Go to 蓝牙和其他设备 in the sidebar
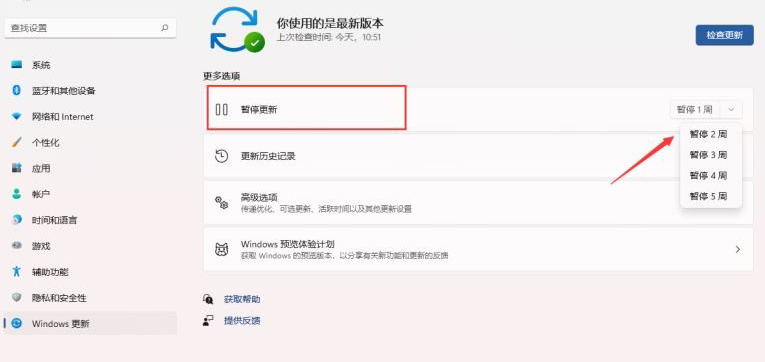 pyautogui.click(x=90, y=91)
